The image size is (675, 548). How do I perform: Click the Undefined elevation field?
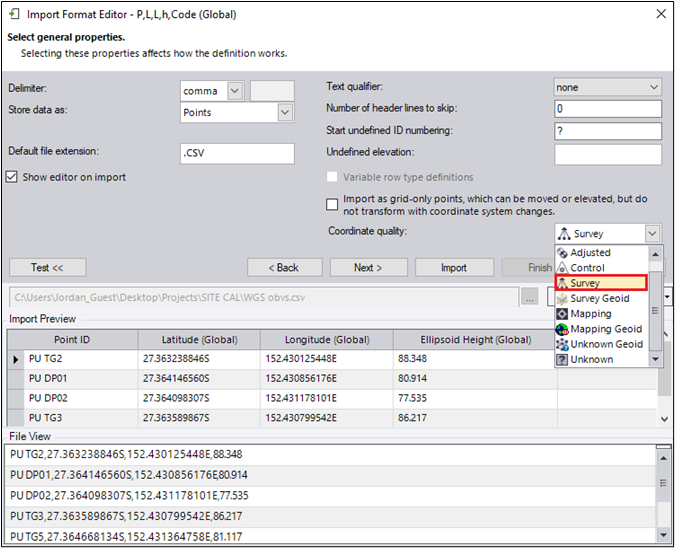click(608, 155)
